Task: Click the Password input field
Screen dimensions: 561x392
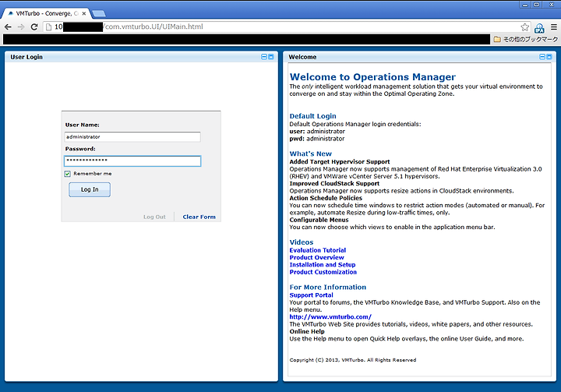Action: point(132,161)
